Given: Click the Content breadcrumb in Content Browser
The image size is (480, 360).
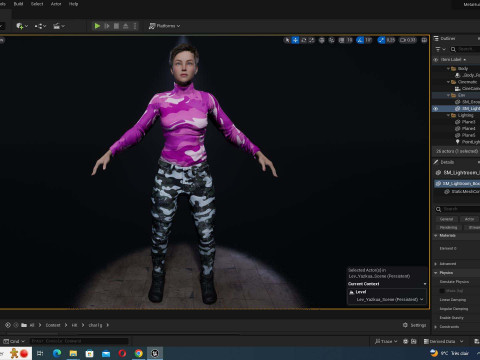Looking at the screenshot, I should [x=53, y=325].
